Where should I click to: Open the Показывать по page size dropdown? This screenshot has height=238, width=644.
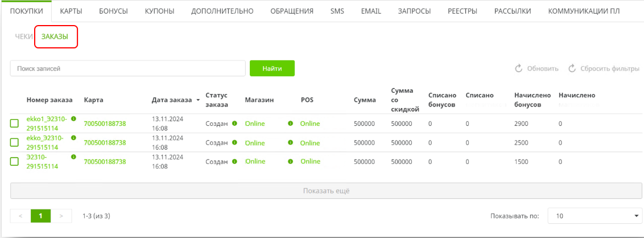[x=595, y=216]
